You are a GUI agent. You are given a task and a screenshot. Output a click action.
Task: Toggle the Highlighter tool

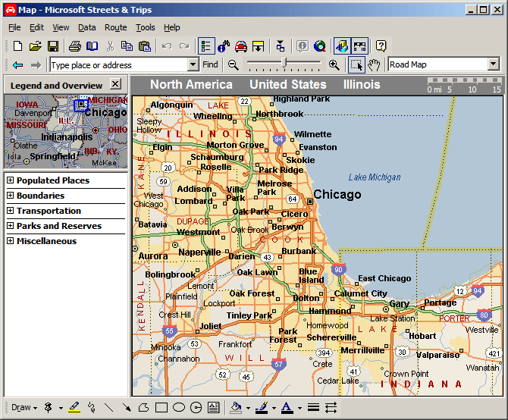[74, 407]
